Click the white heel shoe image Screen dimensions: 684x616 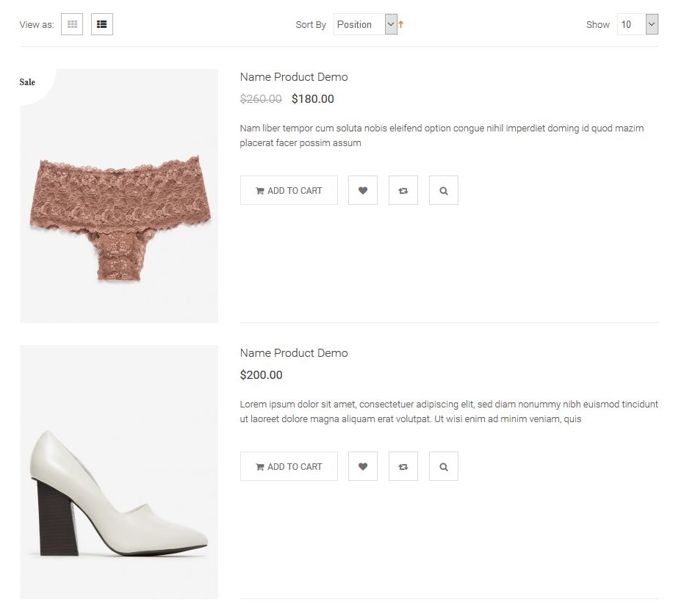click(119, 492)
